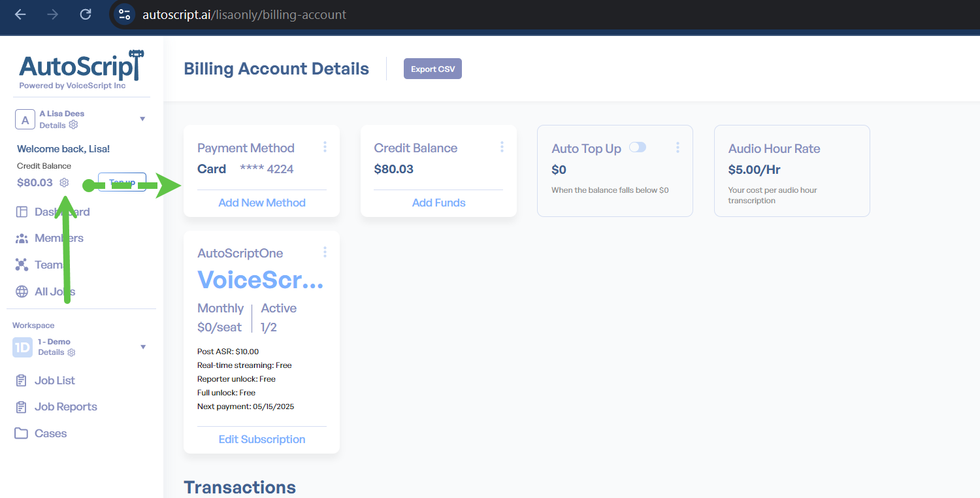The height and width of the screenshot is (498, 980).
Task: Go forward using the browser forward arrow
Action: point(53,14)
